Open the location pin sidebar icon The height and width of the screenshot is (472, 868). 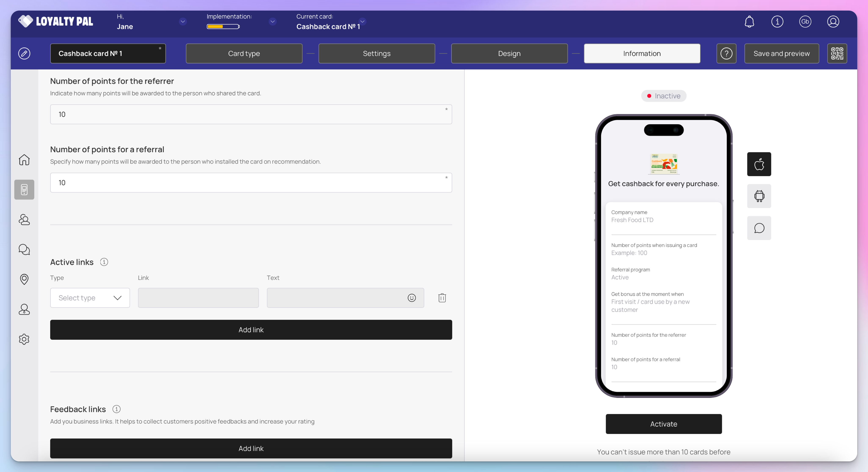[24, 279]
